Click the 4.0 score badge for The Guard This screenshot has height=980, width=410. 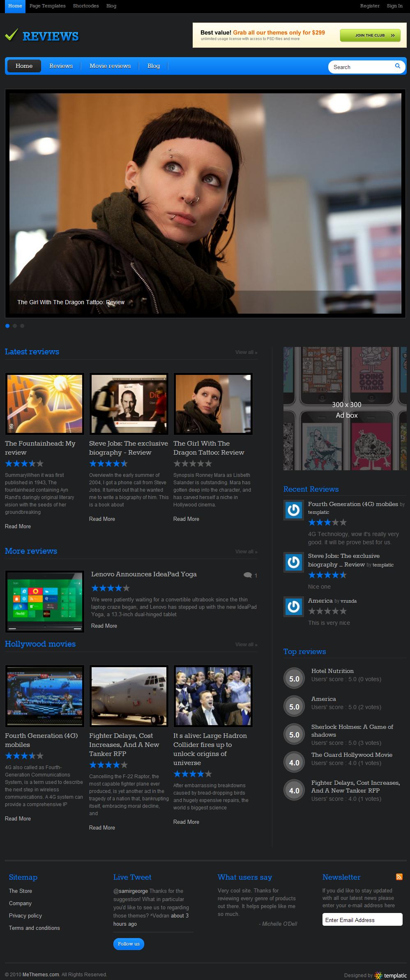click(x=294, y=763)
